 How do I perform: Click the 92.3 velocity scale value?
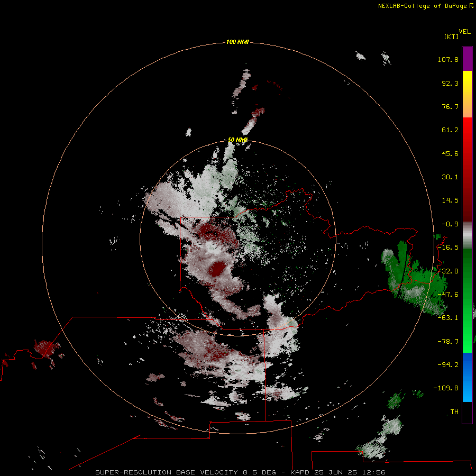point(450,83)
